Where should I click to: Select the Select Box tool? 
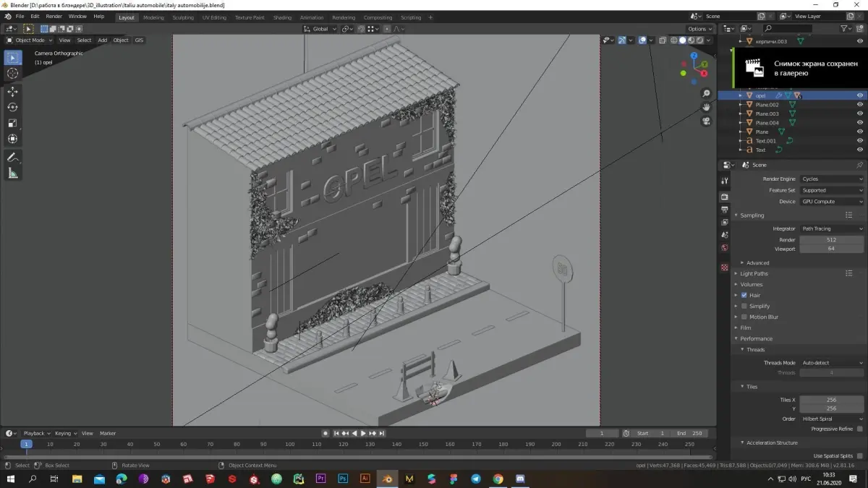pyautogui.click(x=12, y=58)
